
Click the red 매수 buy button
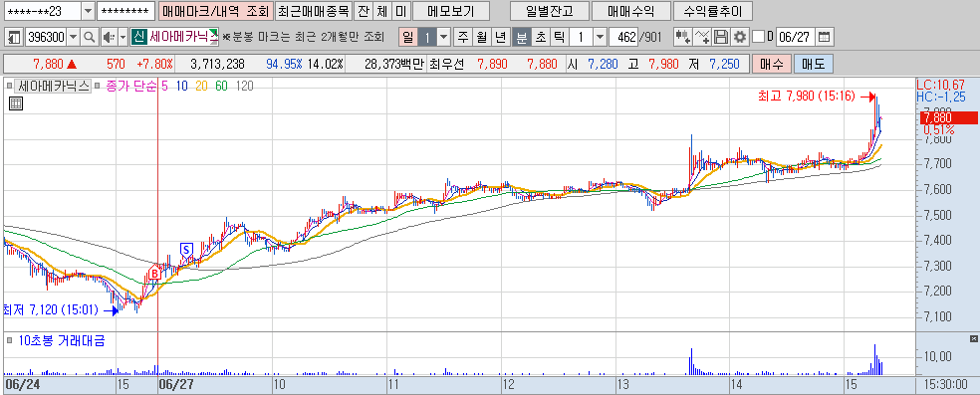point(771,64)
